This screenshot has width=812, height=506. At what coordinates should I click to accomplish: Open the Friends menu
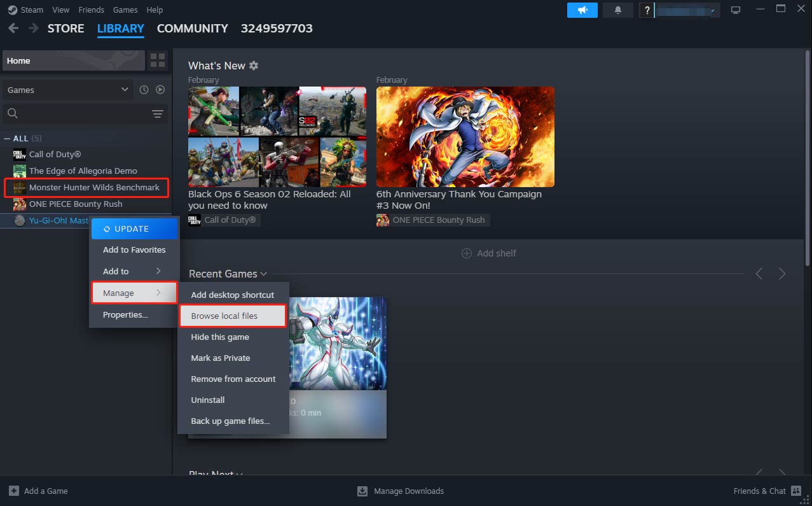pyautogui.click(x=91, y=10)
